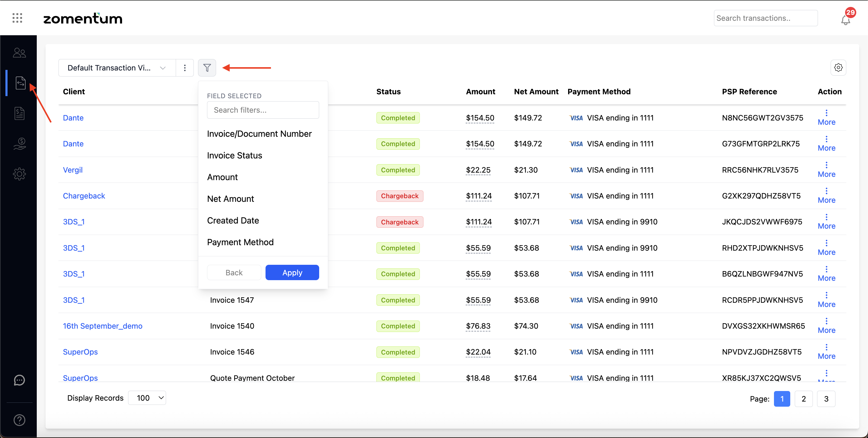The width and height of the screenshot is (868, 438).
Task: Open the apps grid launcher icon
Action: (17, 18)
